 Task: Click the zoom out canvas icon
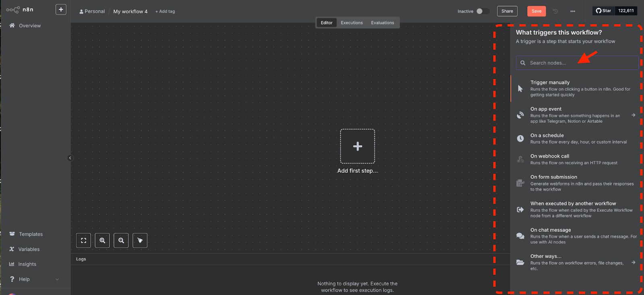click(121, 240)
